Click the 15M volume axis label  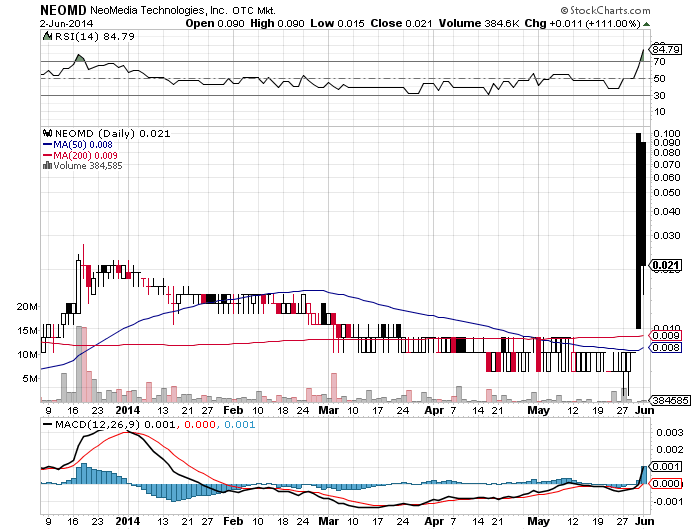27,331
